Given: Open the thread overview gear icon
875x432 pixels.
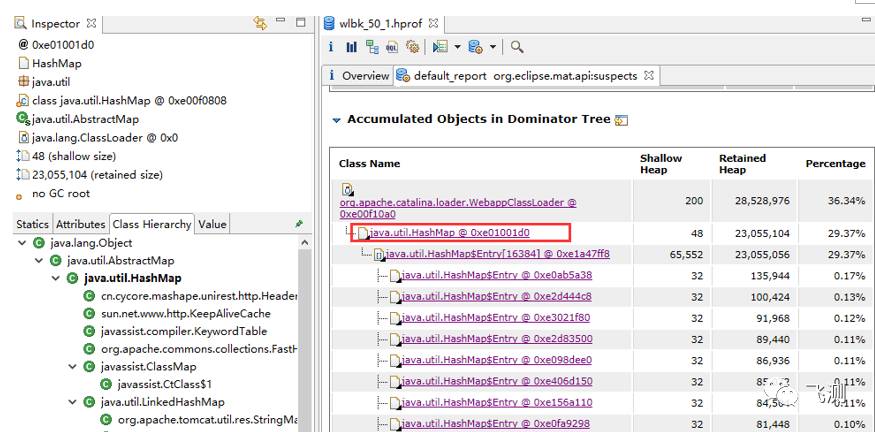Looking at the screenshot, I should [412, 47].
